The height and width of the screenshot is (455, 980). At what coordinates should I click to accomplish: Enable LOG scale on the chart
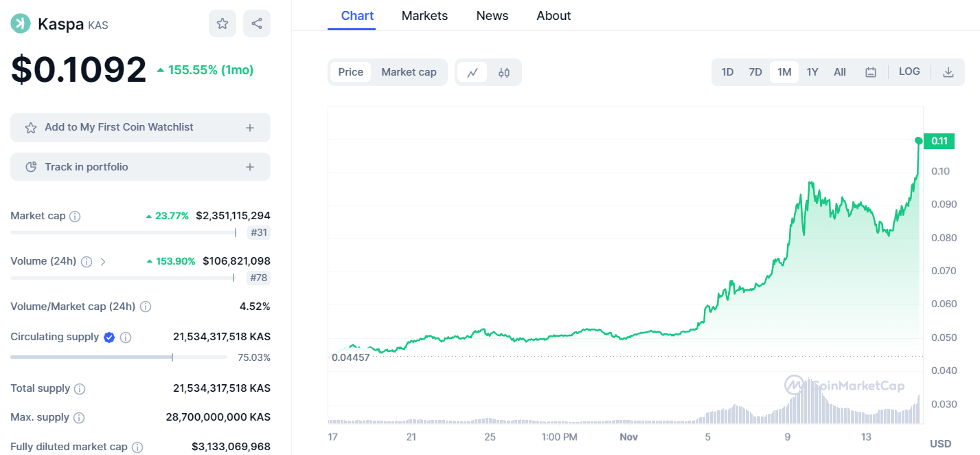click(909, 71)
